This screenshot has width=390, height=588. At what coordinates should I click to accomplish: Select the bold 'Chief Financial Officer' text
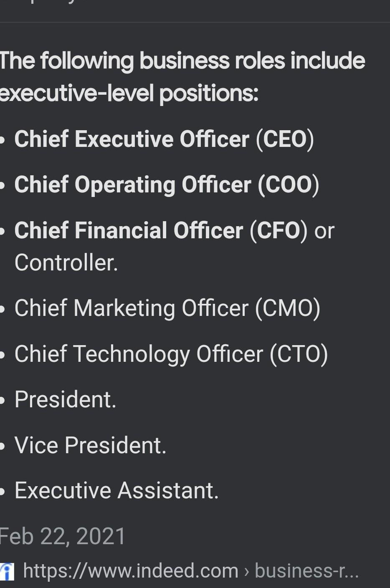click(129, 230)
